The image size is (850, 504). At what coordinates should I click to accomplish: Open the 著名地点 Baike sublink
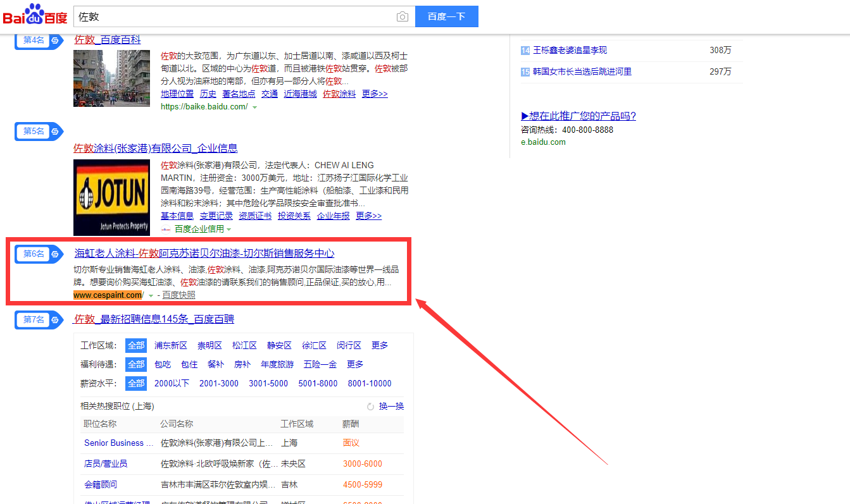click(239, 94)
